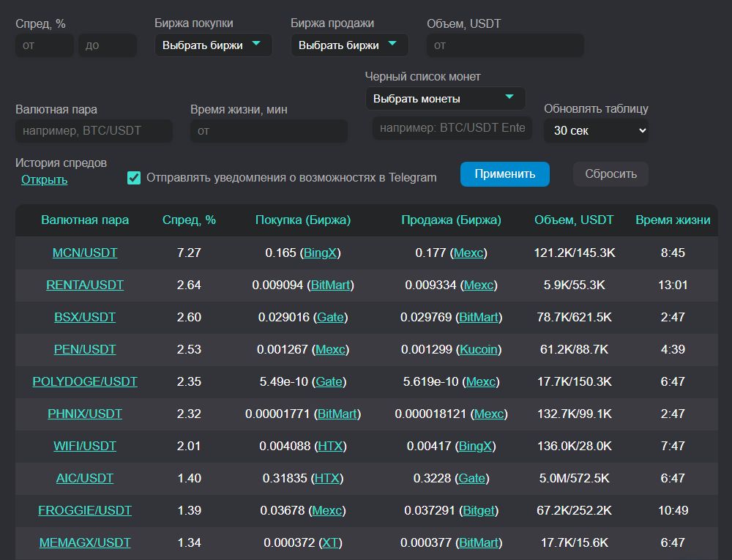Click the lifetime minutes input field
The width and height of the screenshot is (732, 560).
point(269,131)
